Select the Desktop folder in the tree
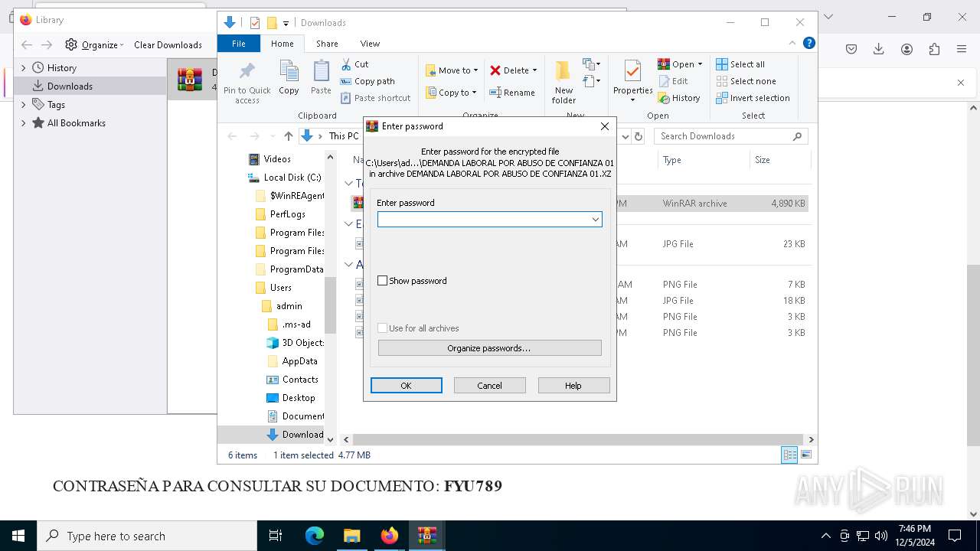This screenshot has height=551, width=980. tap(290, 398)
